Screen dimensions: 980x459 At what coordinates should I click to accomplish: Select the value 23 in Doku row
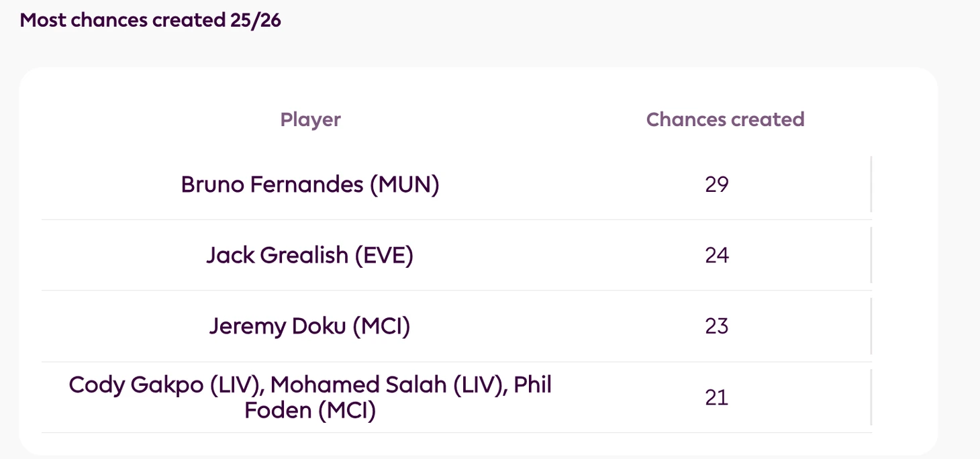(717, 326)
